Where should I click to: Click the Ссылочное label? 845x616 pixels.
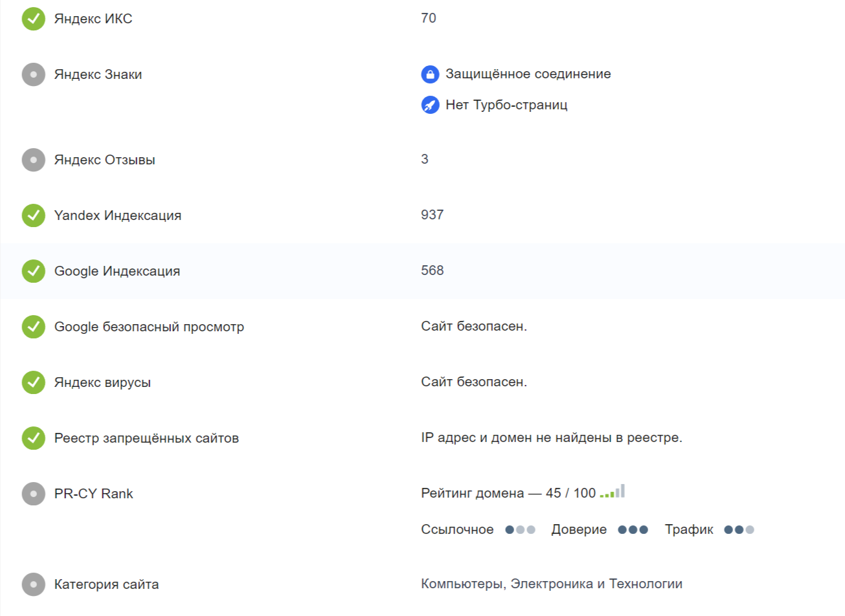pos(457,529)
